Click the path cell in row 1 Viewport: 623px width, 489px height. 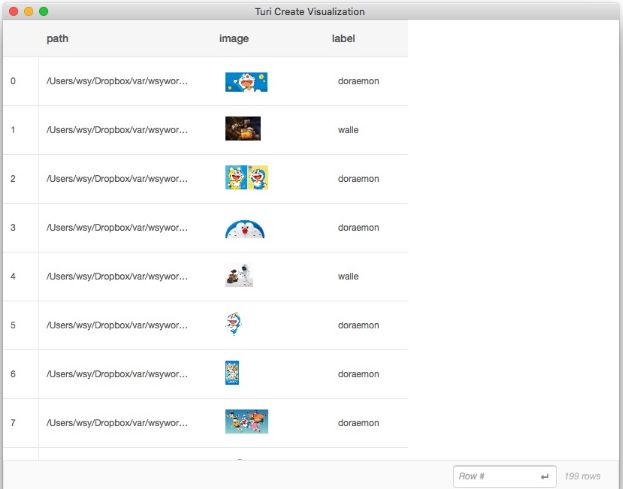[x=117, y=130]
